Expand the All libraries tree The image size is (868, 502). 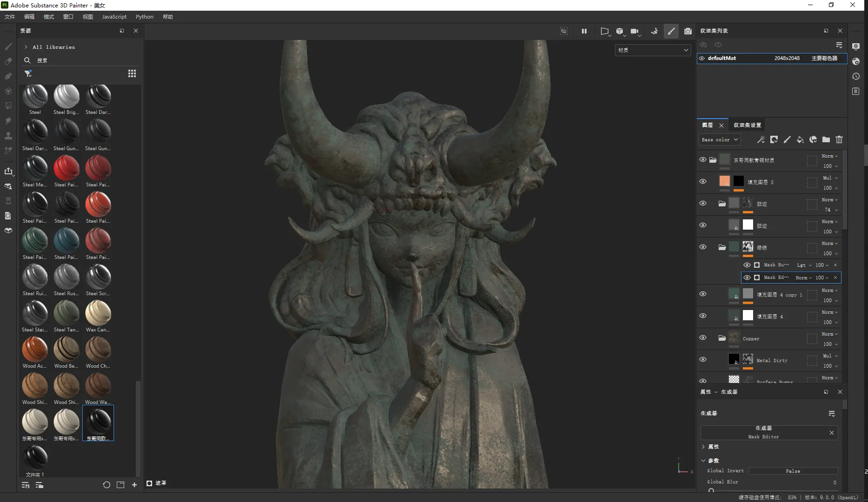click(26, 47)
